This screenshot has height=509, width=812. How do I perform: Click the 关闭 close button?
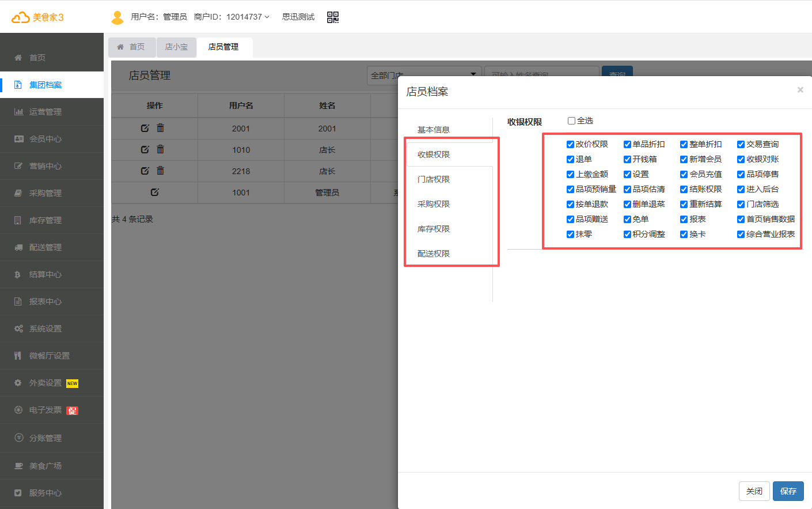[754, 491]
